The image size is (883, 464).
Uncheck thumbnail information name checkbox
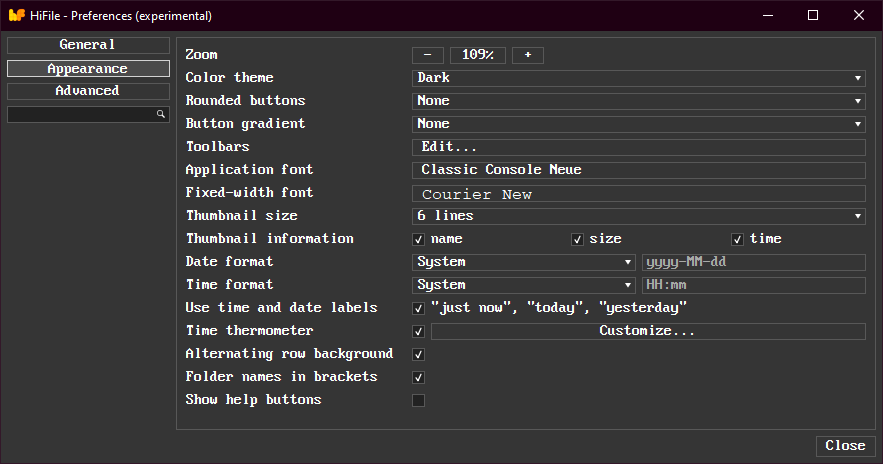tap(419, 239)
